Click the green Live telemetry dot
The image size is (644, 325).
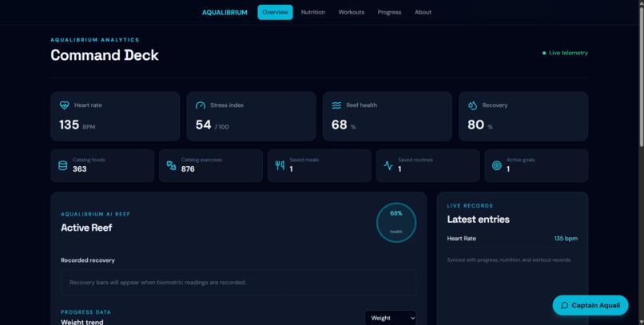[x=544, y=53]
